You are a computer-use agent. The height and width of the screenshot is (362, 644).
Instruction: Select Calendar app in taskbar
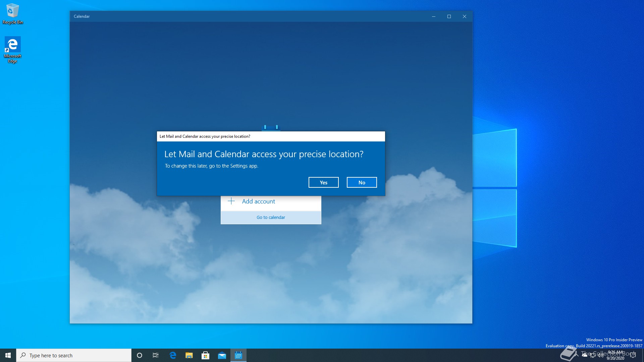(x=238, y=355)
